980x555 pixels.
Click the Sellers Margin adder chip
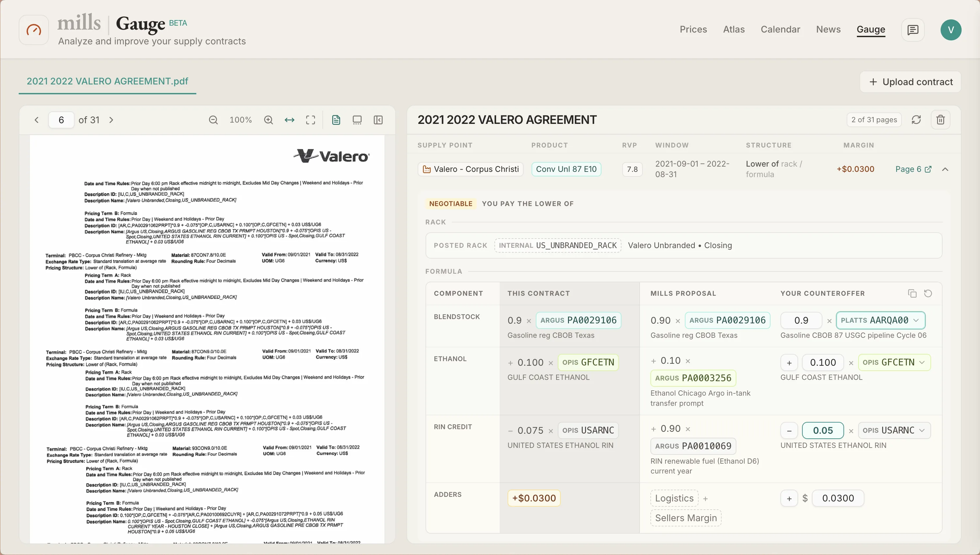point(686,518)
